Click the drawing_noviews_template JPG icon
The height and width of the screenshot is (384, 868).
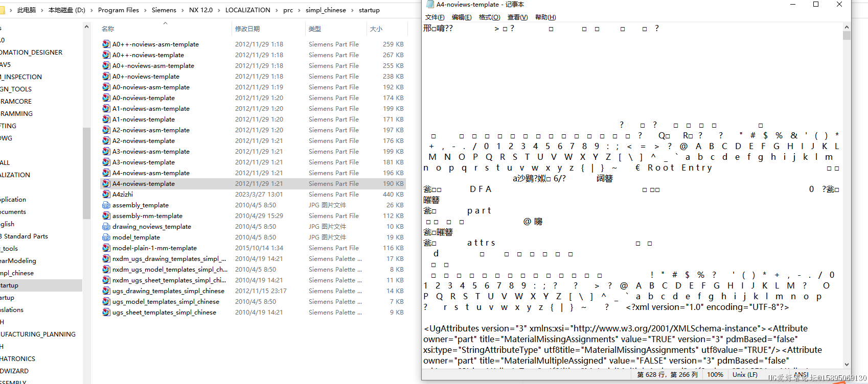pos(106,226)
